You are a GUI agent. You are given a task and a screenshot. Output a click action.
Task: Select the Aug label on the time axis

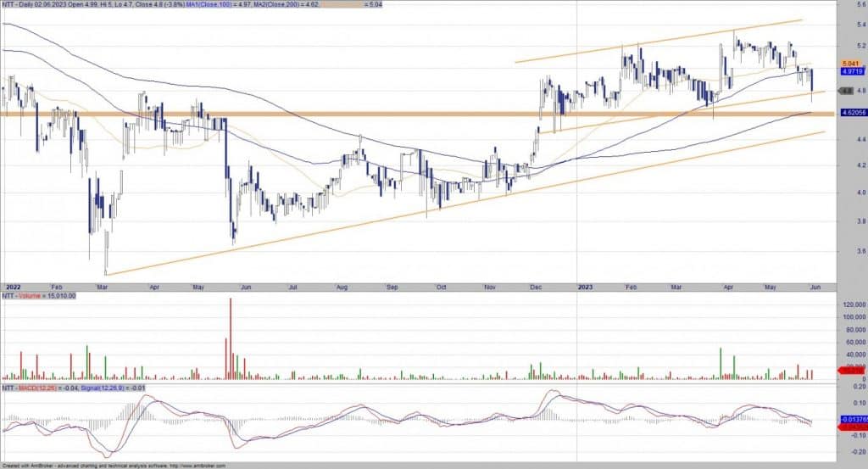tap(341, 288)
